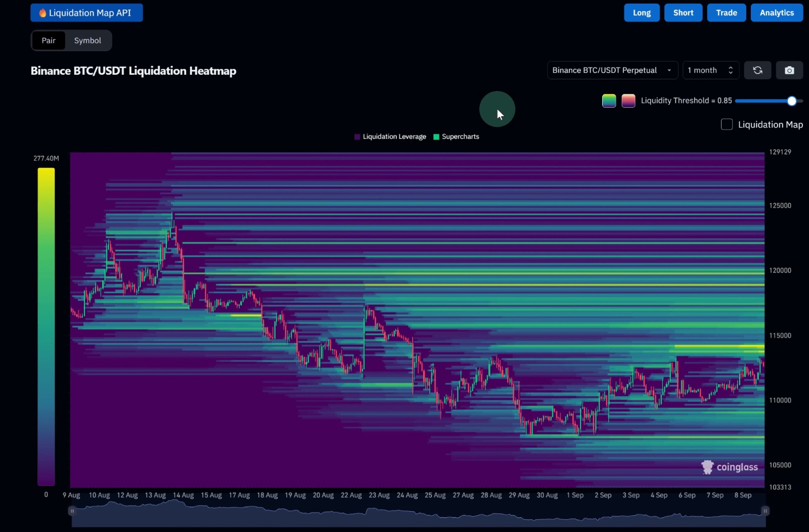Image resolution: width=809 pixels, height=532 pixels.
Task: Click the flame icon in Liquidation Map API
Action: coord(42,13)
